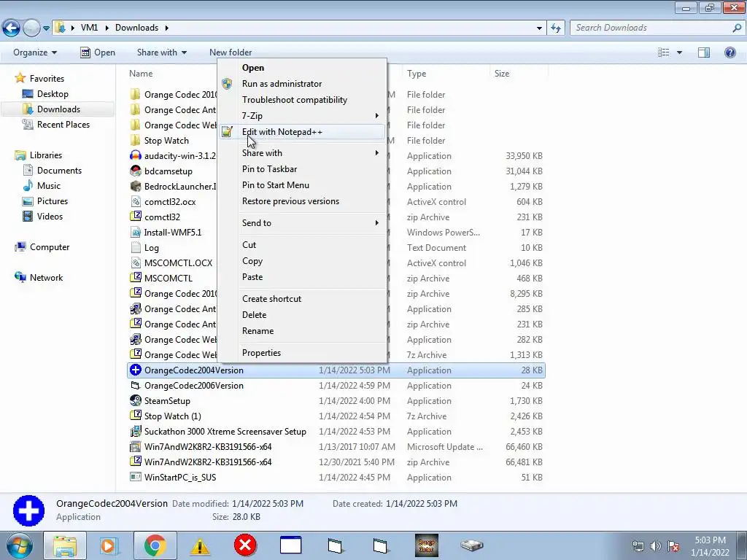747x560 pixels.
Task: Click the yellow warning triangle taskbar icon
Action: pos(200,545)
